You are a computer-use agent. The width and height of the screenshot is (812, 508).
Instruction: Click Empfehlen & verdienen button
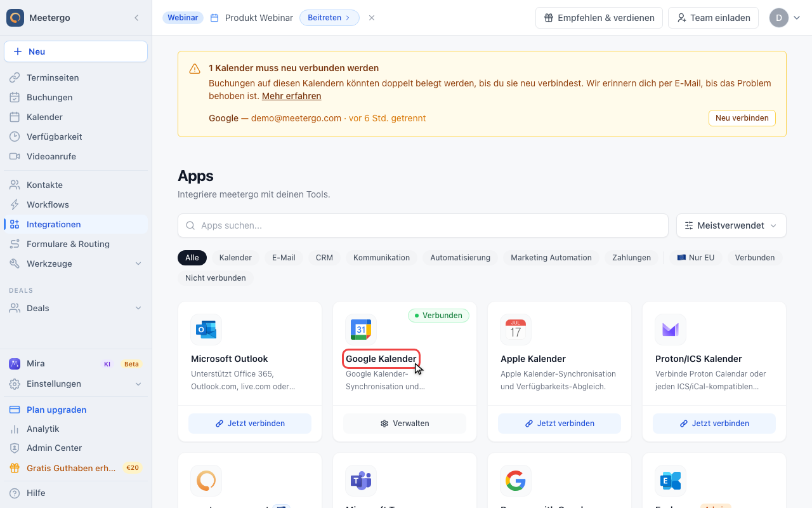coord(599,18)
